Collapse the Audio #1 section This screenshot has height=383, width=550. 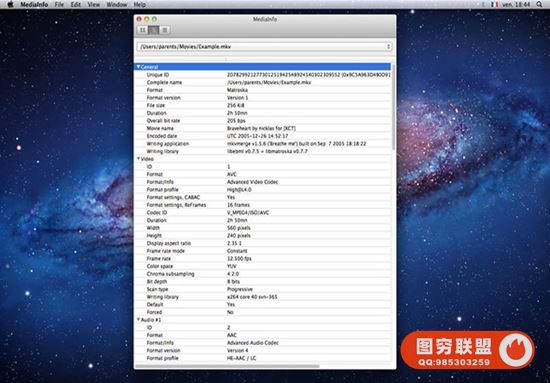tap(139, 320)
